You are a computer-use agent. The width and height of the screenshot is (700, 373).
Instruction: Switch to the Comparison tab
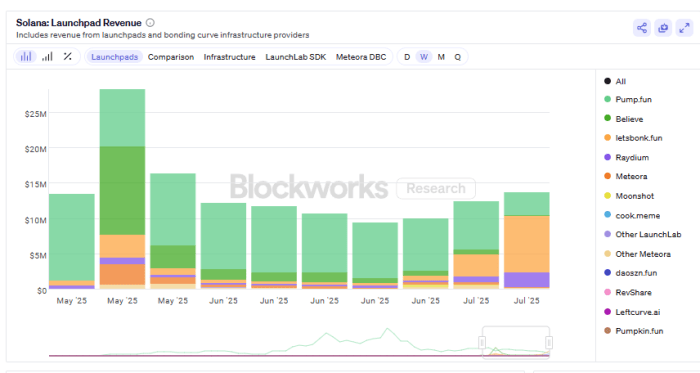coord(171,57)
